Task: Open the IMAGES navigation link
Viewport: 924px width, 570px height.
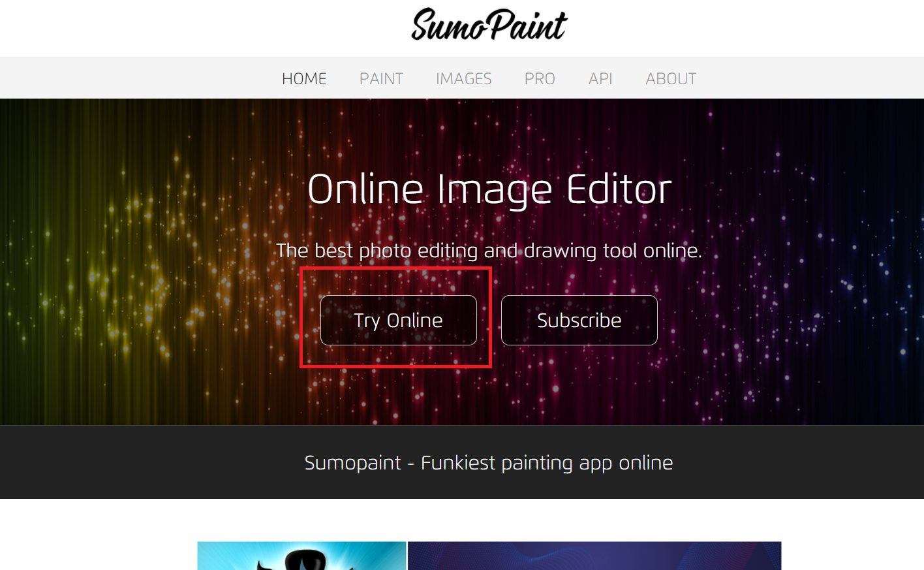Action: (464, 79)
